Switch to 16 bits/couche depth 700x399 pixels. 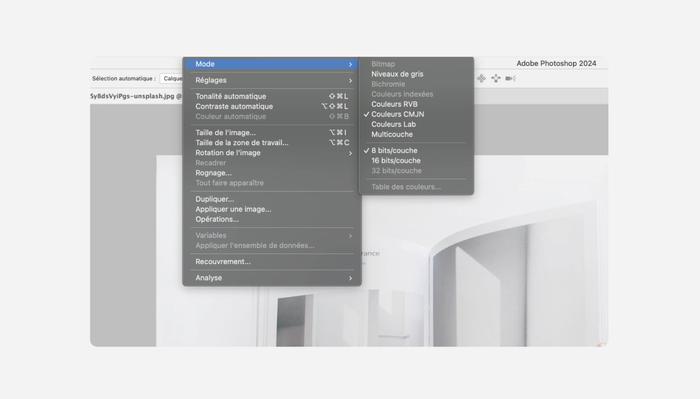(416, 161)
